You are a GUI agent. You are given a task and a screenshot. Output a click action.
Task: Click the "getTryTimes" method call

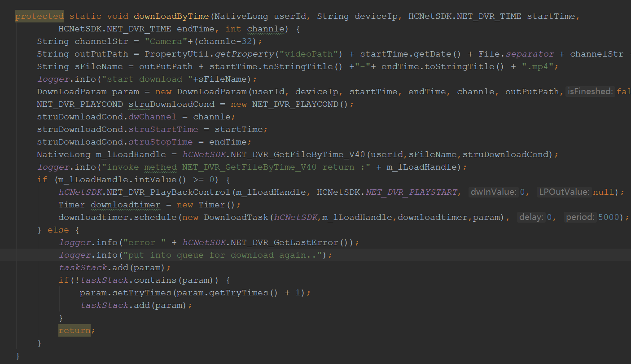tap(239, 293)
